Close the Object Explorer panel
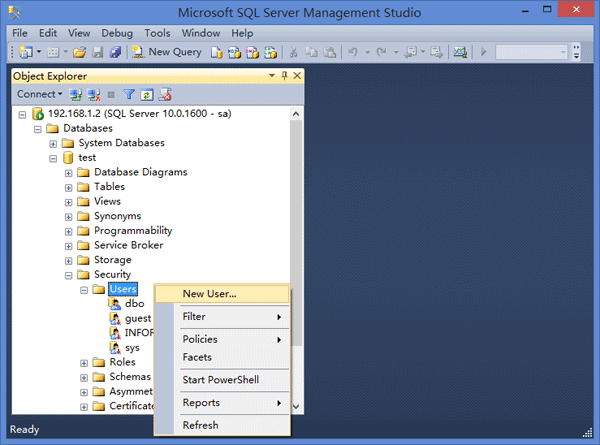This screenshot has width=600, height=445. 297,76
